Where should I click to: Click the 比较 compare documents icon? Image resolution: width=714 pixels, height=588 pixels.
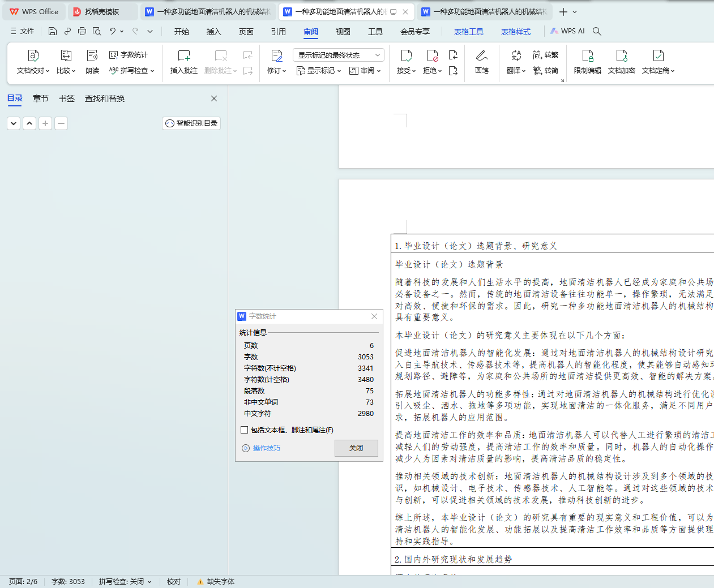[66, 62]
